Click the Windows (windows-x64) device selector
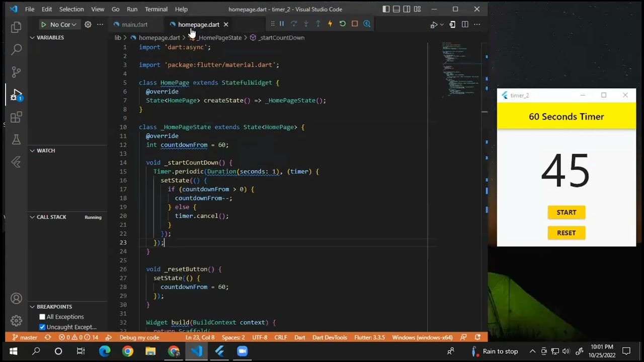The image size is (644, 362). pos(422,337)
